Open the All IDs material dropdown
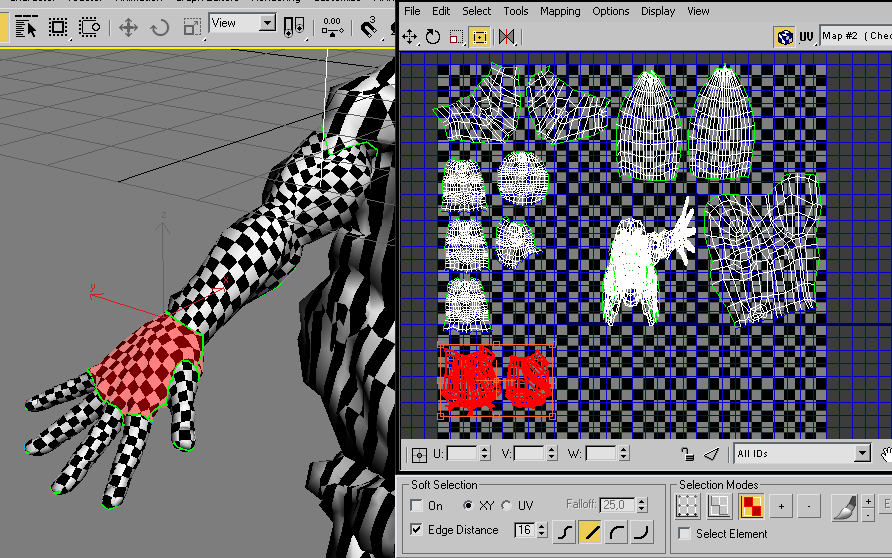This screenshot has width=892, height=558. pyautogui.click(x=802, y=453)
